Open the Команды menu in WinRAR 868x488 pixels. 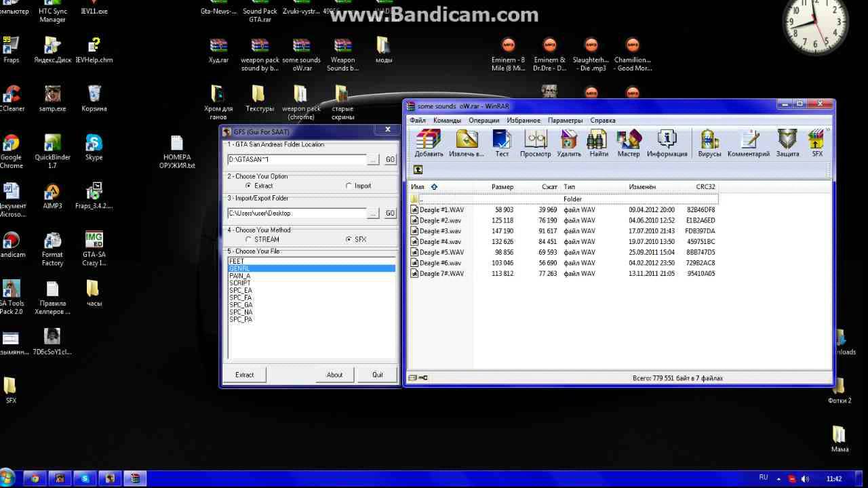[447, 120]
